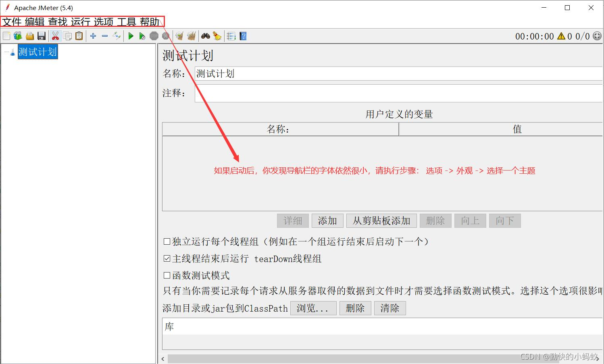Click Start no pauses icon
The image size is (604, 364).
[142, 36]
